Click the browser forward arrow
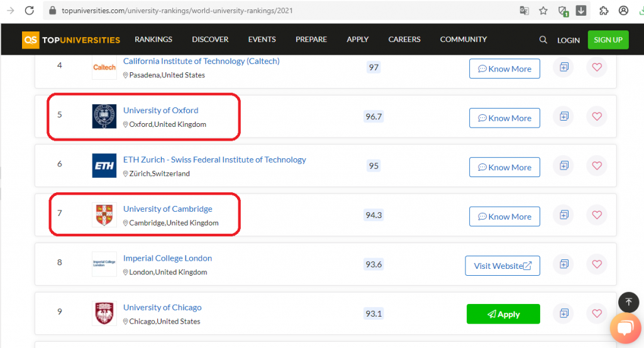The height and width of the screenshot is (348, 644). tap(10, 10)
